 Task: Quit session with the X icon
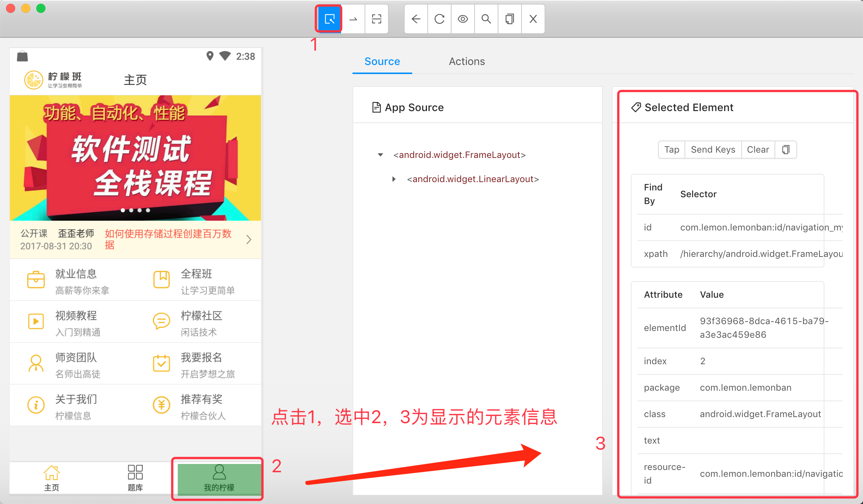[533, 19]
